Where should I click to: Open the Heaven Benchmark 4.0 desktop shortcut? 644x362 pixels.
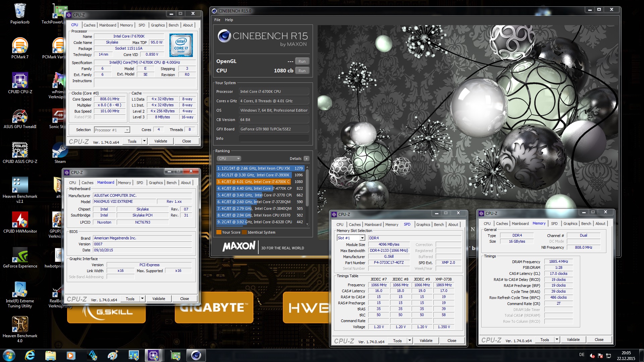[20, 329]
